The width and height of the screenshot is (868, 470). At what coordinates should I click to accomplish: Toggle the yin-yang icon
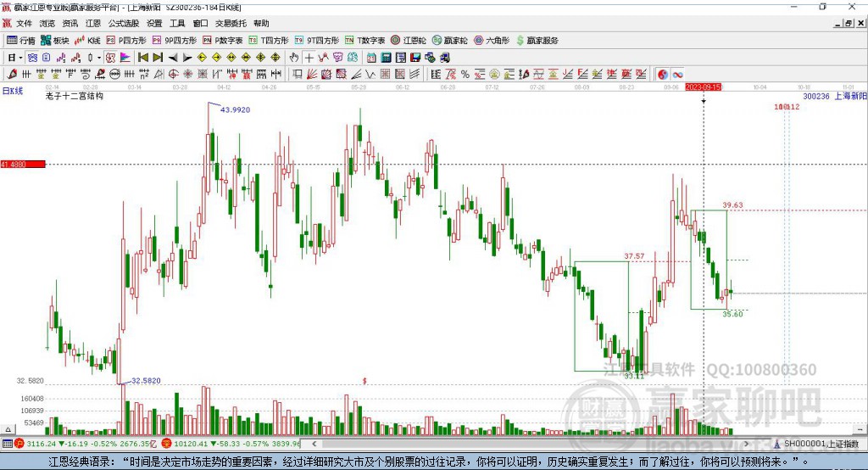663,74
